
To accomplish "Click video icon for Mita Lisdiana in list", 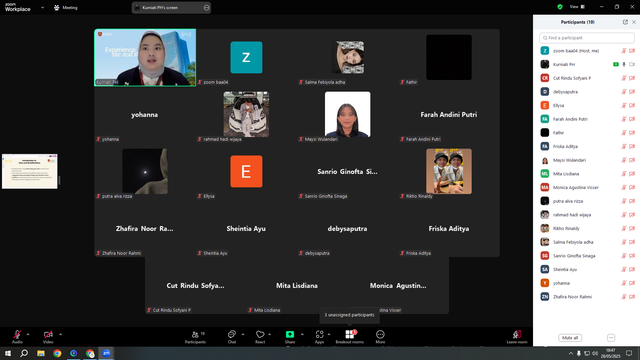I will 632,174.
